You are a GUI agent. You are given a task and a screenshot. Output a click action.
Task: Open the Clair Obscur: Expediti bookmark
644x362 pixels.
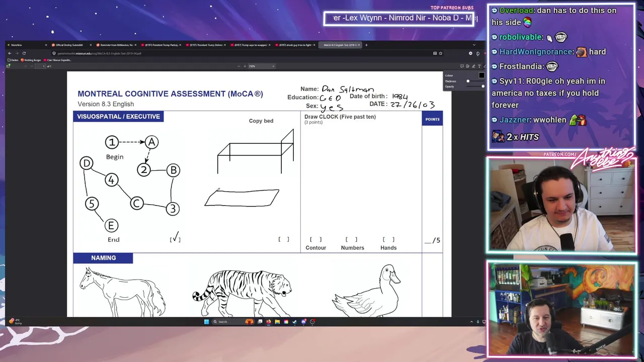pos(57,60)
